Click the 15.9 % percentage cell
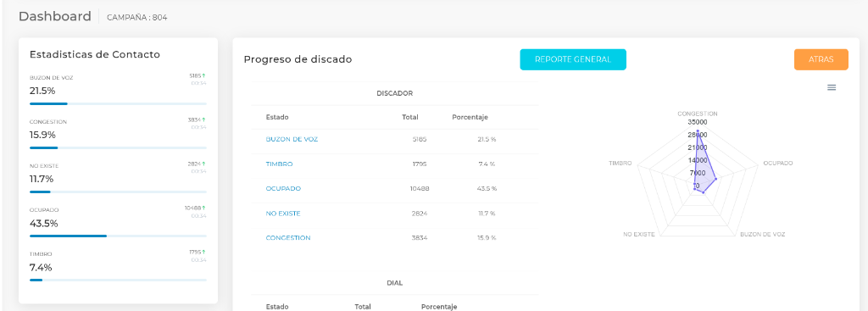This screenshot has width=868, height=311. [487, 238]
